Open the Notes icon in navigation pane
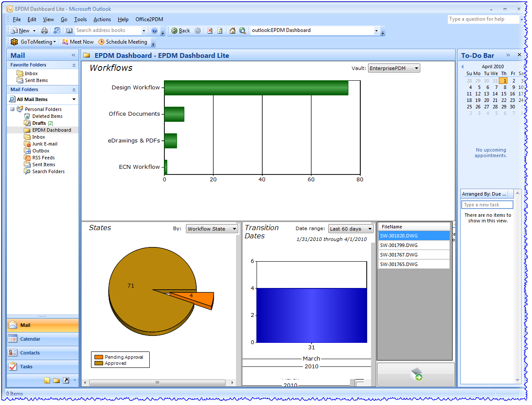Screen dimensions: 532x405 coord(47,380)
